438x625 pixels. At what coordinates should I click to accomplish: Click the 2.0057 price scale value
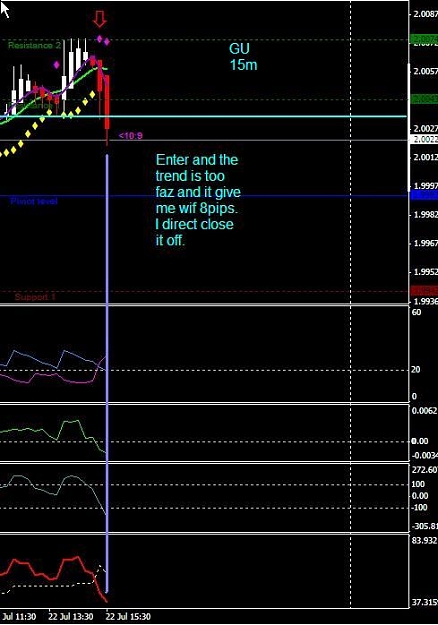(x=426, y=71)
